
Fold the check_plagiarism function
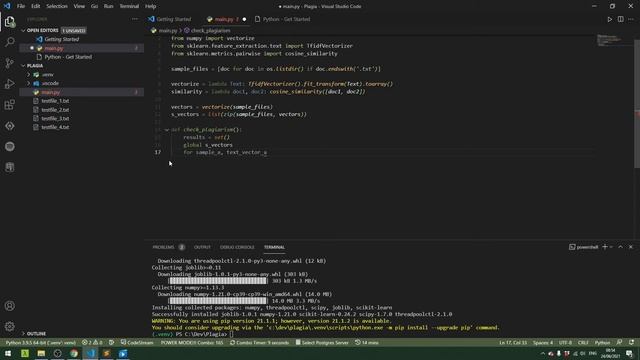(x=167, y=130)
